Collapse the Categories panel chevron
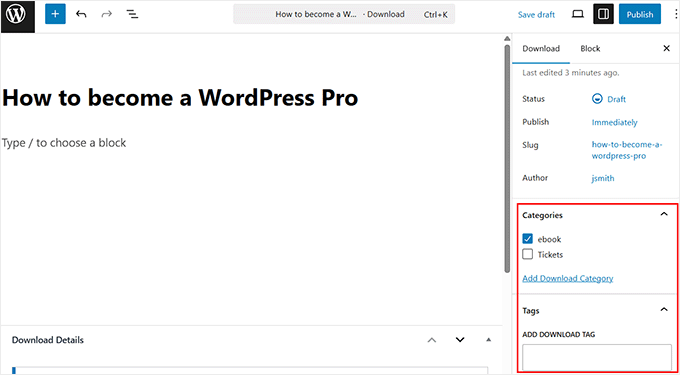This screenshot has width=680, height=375. tap(664, 214)
